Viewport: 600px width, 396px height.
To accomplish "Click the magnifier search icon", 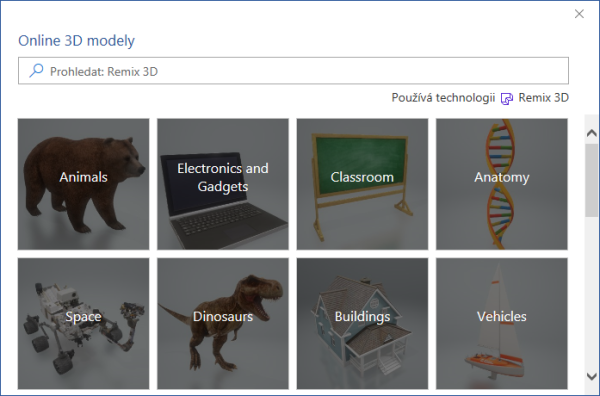I will pyautogui.click(x=36, y=71).
